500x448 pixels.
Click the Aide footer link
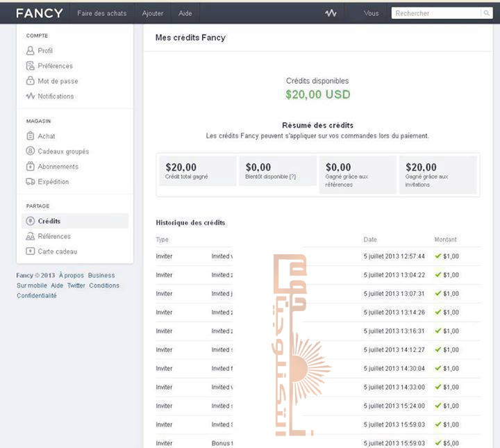[57, 285]
